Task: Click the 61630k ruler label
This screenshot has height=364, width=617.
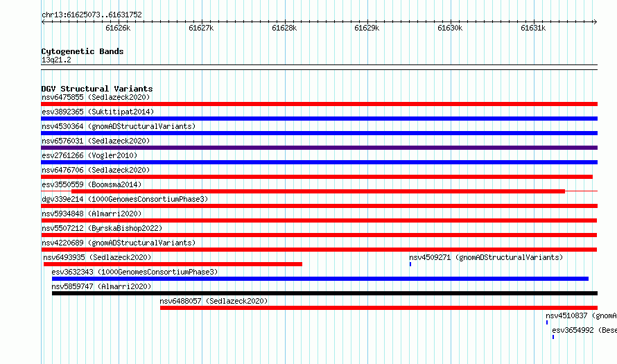Action: pyautogui.click(x=450, y=28)
